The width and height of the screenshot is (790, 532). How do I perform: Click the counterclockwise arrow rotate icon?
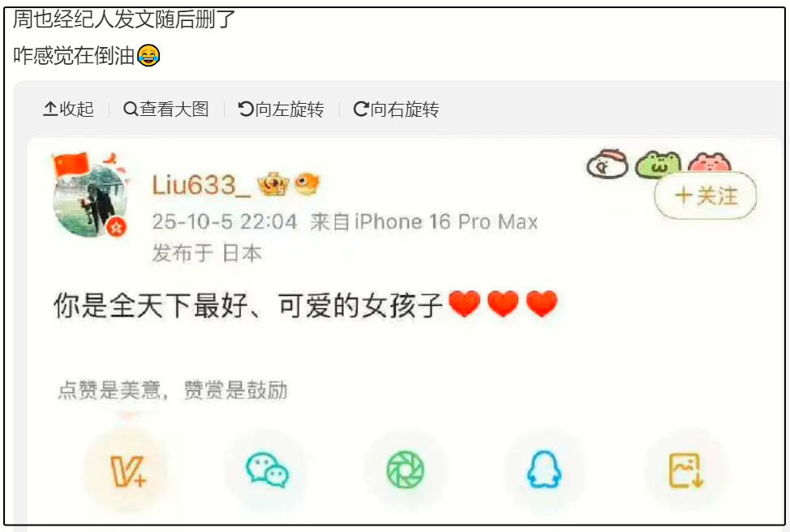coord(246,109)
